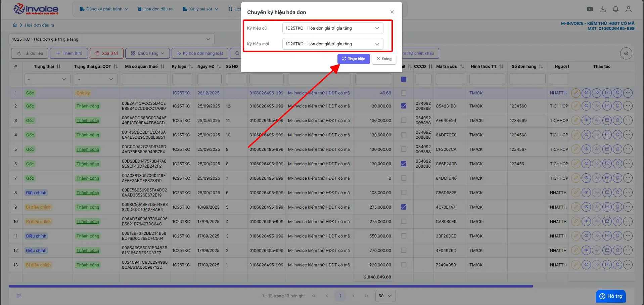Screen dimensions: 644x305
Task: Go to home via breadcrumb house icon
Action: click(x=15, y=25)
